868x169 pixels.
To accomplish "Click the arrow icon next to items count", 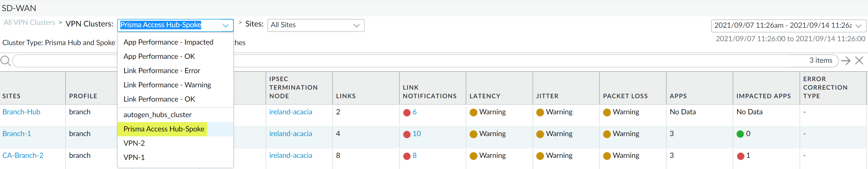I will pos(845,61).
